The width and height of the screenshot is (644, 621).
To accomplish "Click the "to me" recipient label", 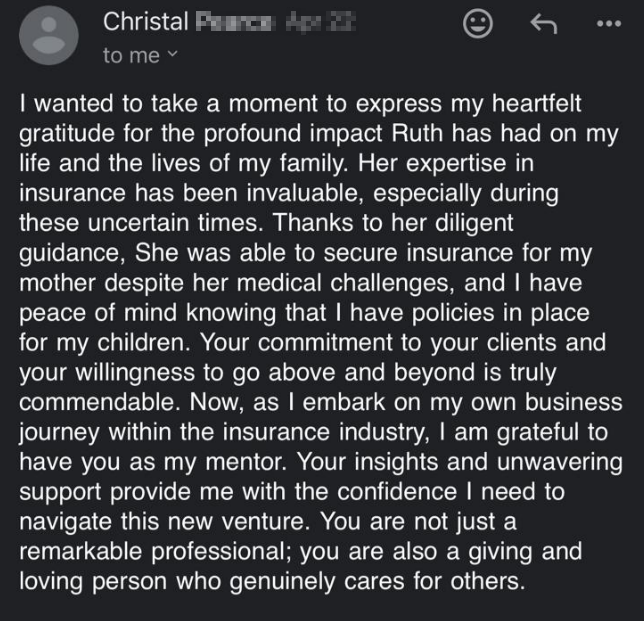I will pyautogui.click(x=131, y=55).
